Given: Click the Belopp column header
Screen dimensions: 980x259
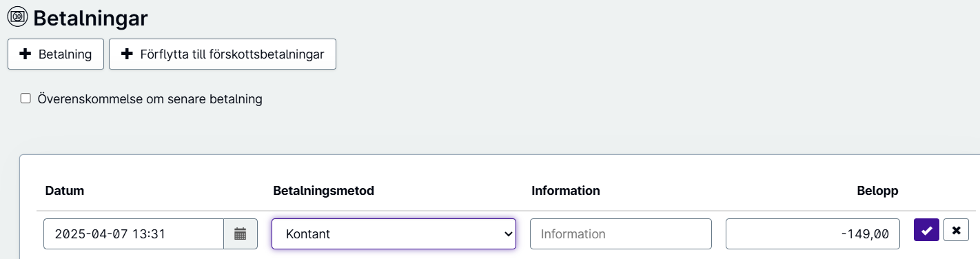Looking at the screenshot, I should click(x=877, y=191).
